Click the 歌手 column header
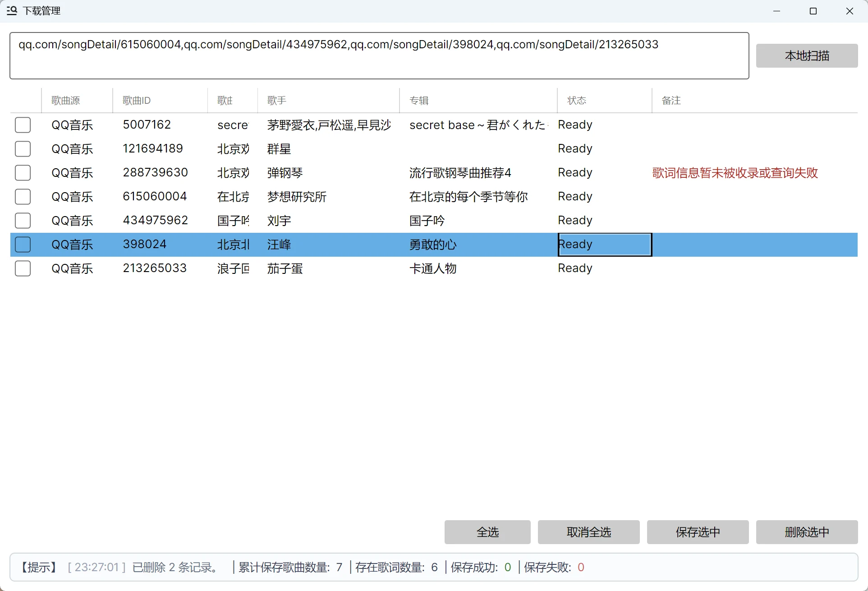The image size is (868, 591). click(x=328, y=100)
